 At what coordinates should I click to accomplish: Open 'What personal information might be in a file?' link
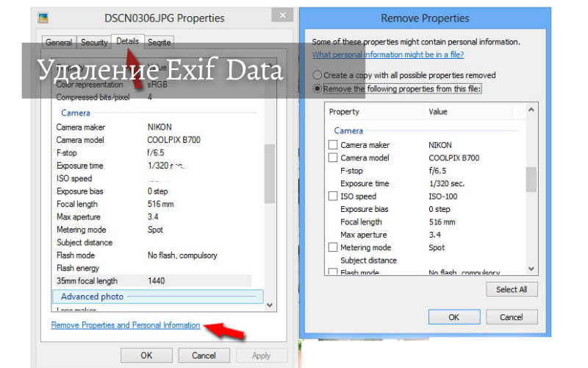click(388, 54)
